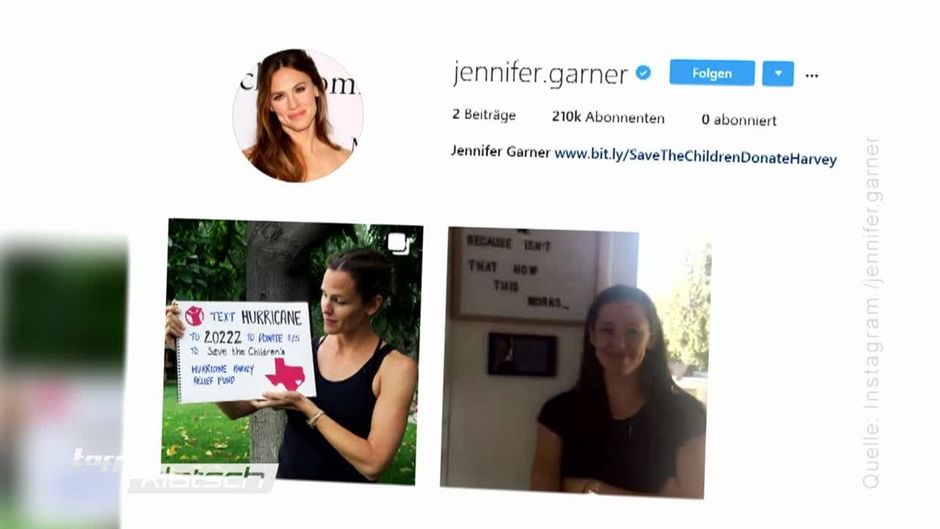This screenshot has width=940, height=529.
Task: Open the second post with woman smiling indoors
Action: [576, 363]
